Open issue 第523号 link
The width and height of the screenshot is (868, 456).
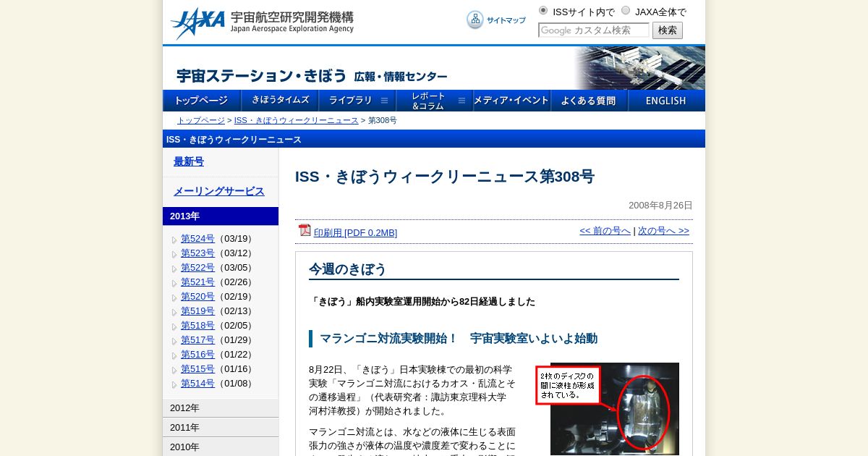pos(197,253)
